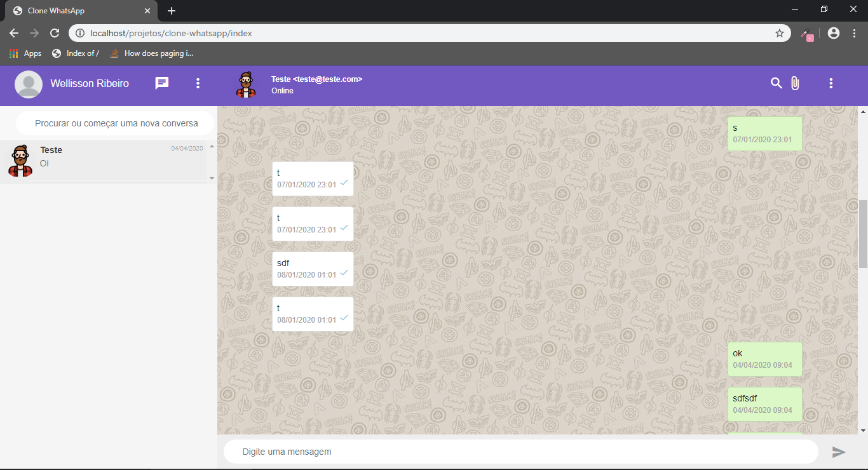Click the 's' sent message bubble
The width and height of the screenshot is (868, 470).
[765, 134]
